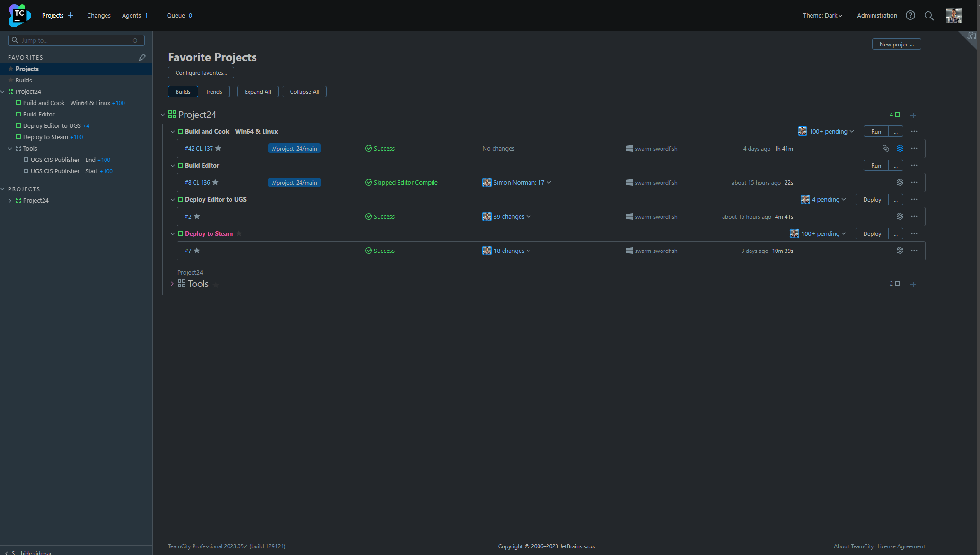The height and width of the screenshot is (555, 980).
Task: Collapse the Build Editor section
Action: pyautogui.click(x=173, y=166)
